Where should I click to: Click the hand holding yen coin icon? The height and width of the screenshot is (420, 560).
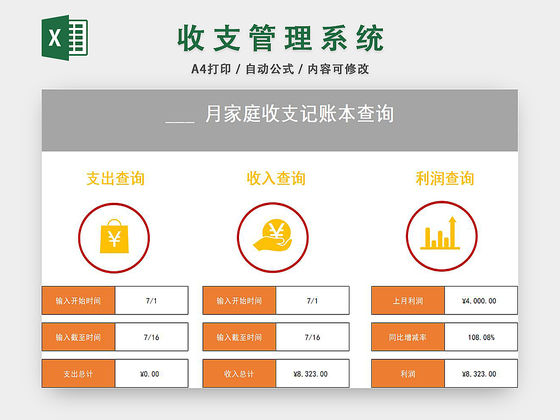point(273,235)
